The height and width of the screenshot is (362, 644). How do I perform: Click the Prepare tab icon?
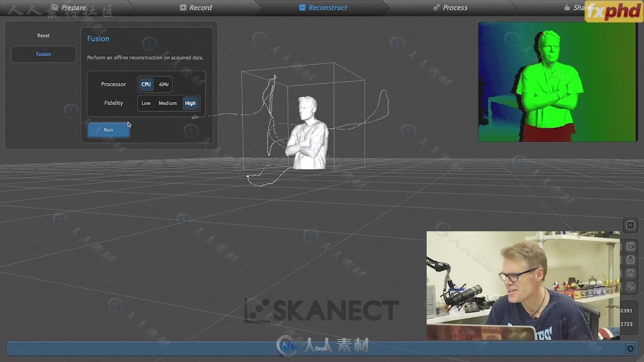coord(55,8)
